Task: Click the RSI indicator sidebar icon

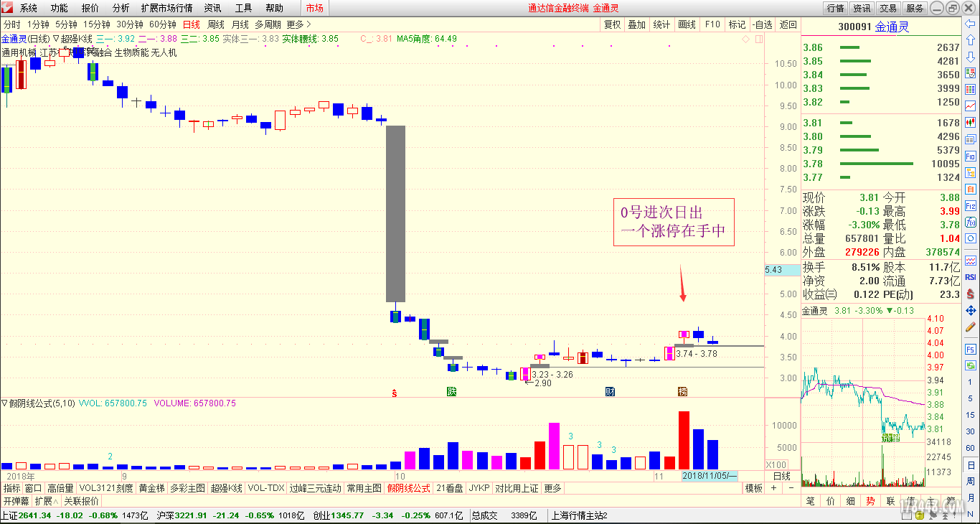Action: coord(971,277)
